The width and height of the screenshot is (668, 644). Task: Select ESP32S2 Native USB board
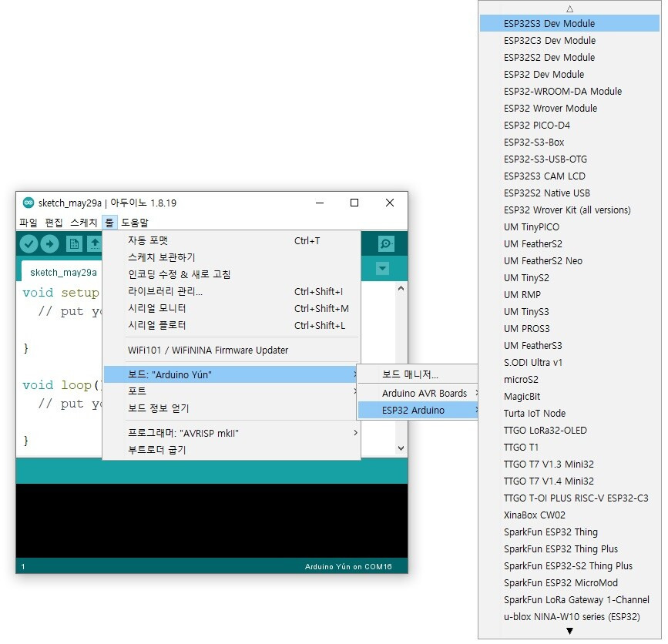point(569,193)
